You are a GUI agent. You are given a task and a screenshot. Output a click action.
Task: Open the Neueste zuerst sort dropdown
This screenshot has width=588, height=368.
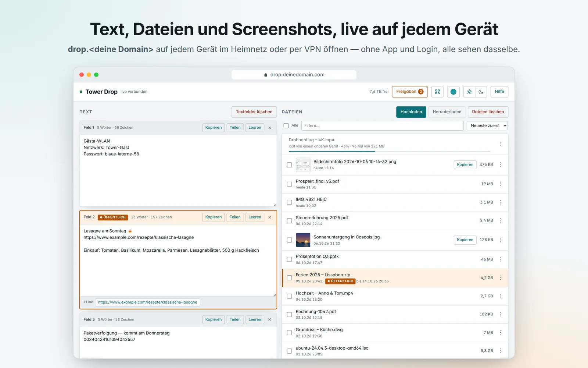(487, 125)
